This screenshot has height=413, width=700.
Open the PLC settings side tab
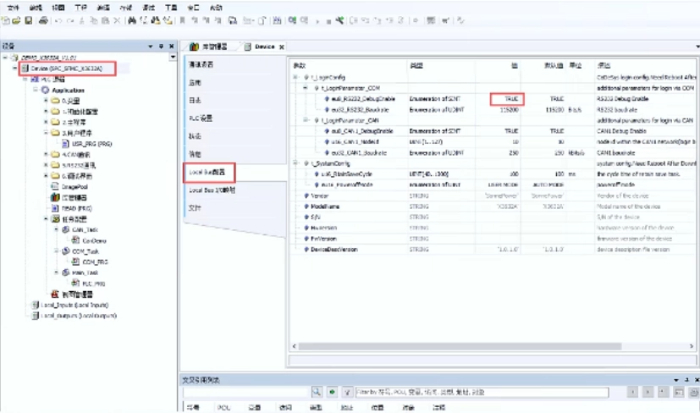tap(201, 117)
